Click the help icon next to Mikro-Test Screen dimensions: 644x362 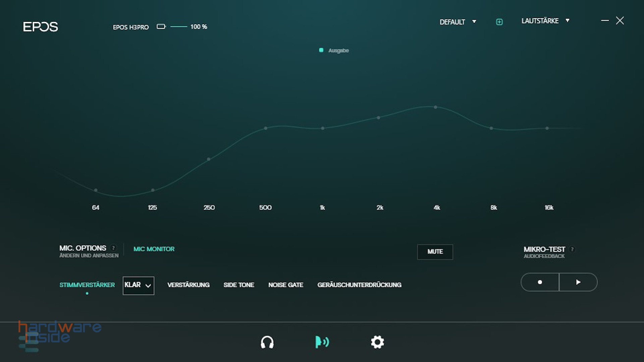572,249
